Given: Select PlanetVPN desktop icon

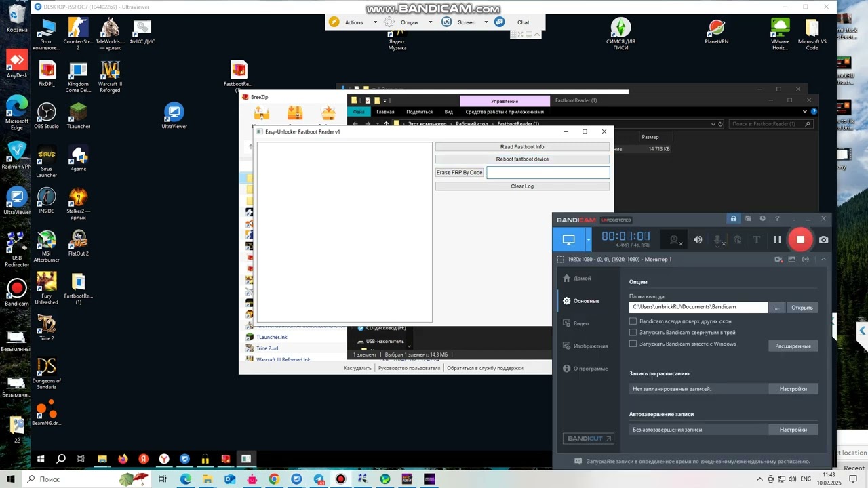Looking at the screenshot, I should pos(716,32).
